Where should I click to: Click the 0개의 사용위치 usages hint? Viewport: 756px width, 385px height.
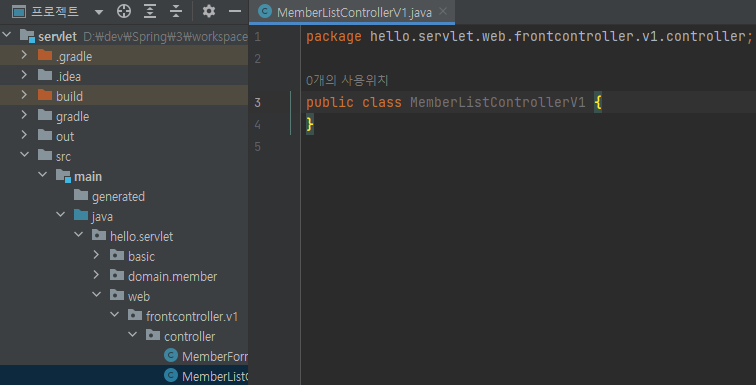pos(347,80)
